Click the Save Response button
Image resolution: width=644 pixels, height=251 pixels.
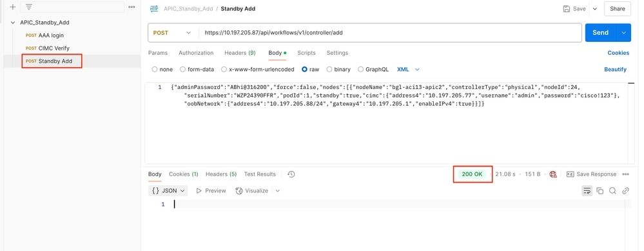pyautogui.click(x=591, y=174)
